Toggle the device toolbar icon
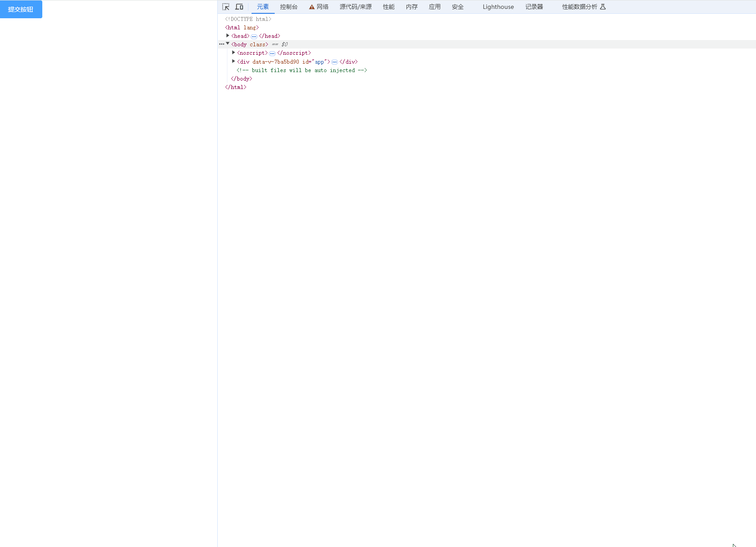Image resolution: width=756 pixels, height=547 pixels. (239, 7)
